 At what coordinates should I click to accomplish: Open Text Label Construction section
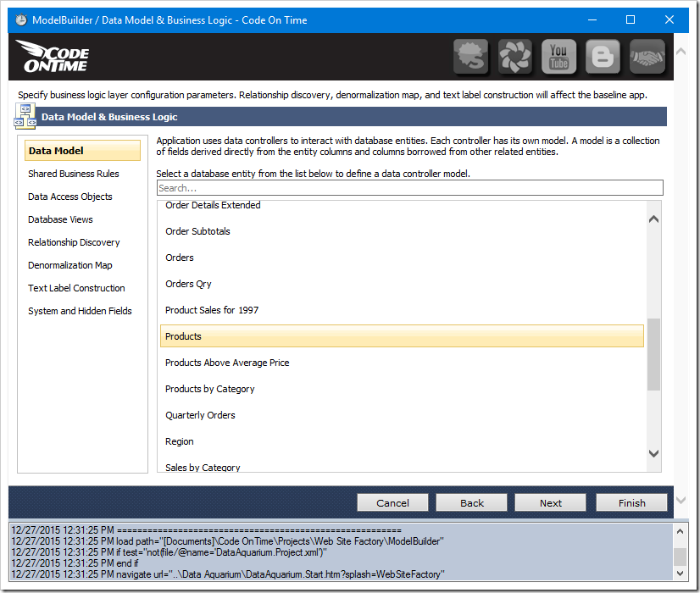[76, 288]
